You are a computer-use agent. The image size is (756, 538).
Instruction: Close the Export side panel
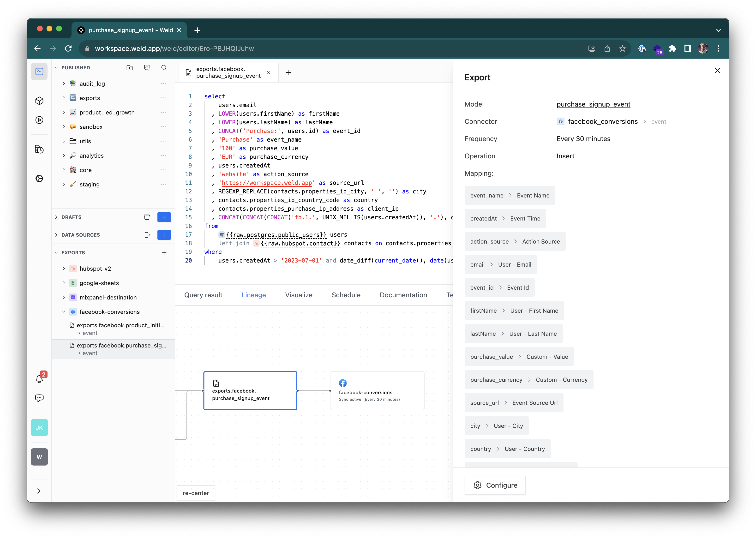point(717,71)
